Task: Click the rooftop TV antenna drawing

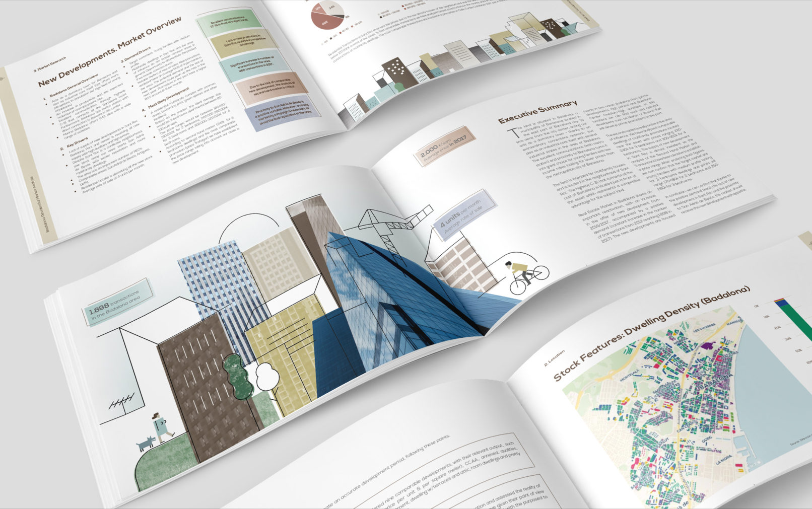Action: [x=120, y=401]
